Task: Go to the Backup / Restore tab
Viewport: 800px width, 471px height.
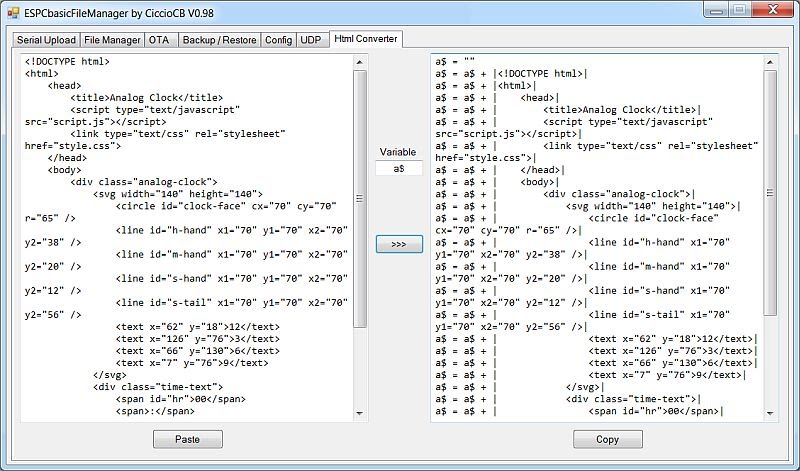Action: pos(219,40)
